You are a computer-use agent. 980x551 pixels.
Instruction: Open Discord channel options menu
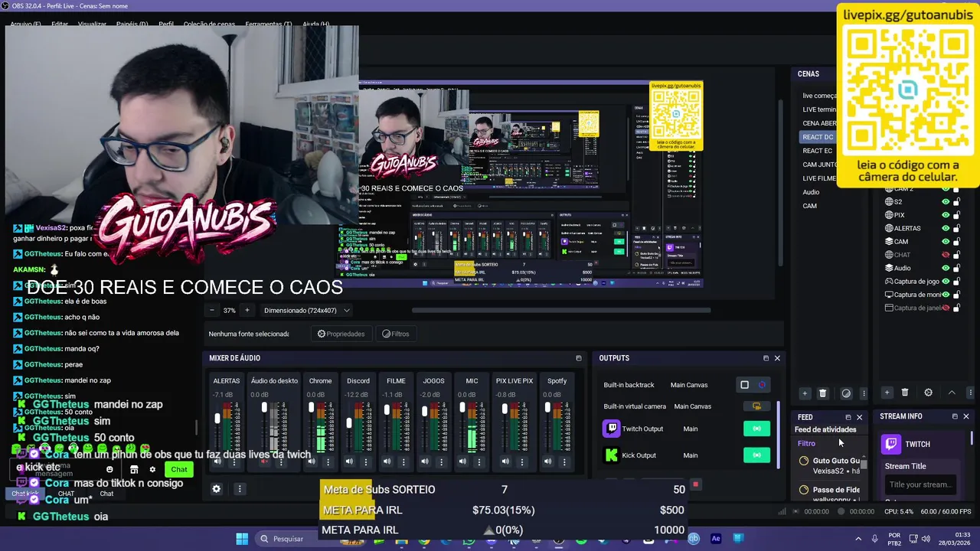pos(366,461)
